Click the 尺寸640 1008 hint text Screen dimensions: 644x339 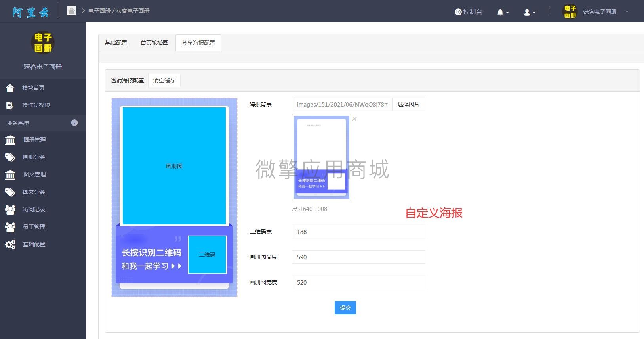pyautogui.click(x=310, y=209)
